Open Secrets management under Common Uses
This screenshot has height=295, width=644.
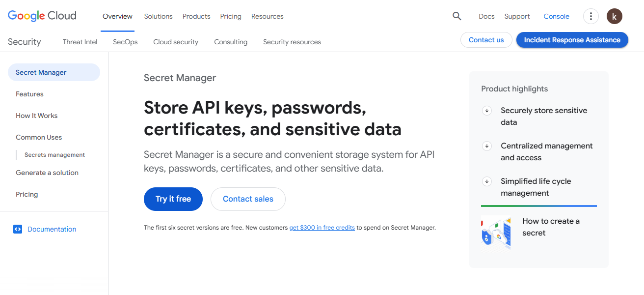(x=54, y=154)
